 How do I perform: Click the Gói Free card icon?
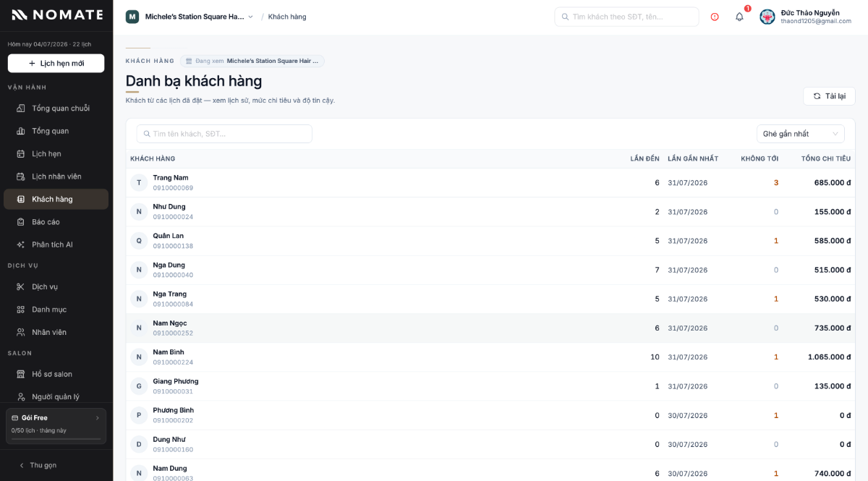coord(15,418)
